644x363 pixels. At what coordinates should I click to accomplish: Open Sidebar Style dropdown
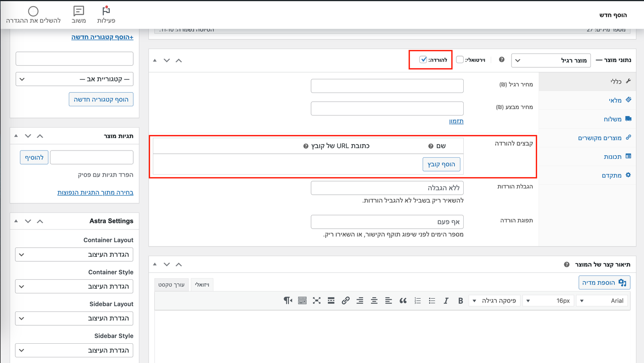74,350
